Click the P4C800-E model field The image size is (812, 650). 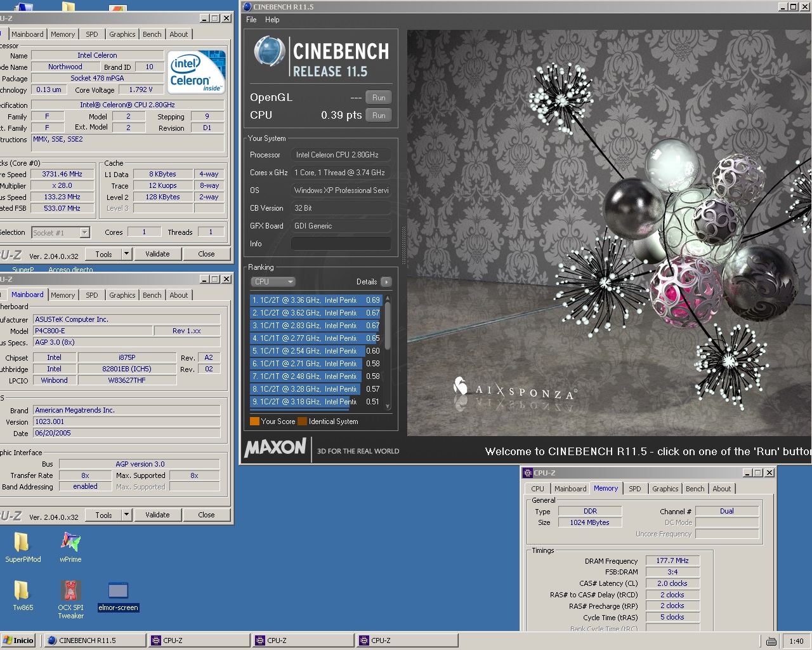click(x=93, y=331)
